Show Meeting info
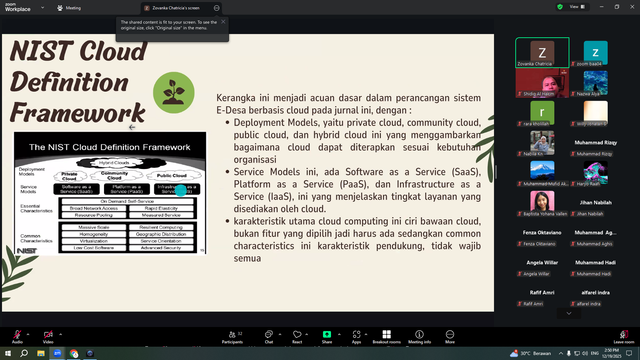The image size is (640, 360). (x=419, y=337)
